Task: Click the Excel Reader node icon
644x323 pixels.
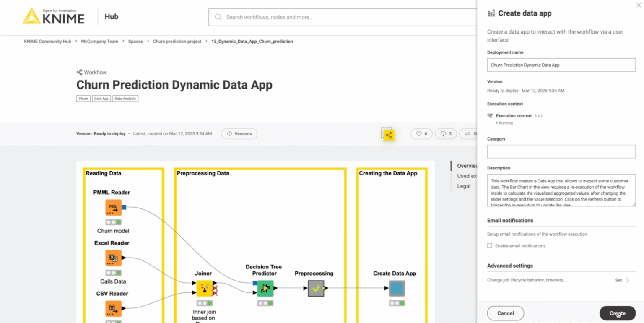Action: tap(113, 258)
